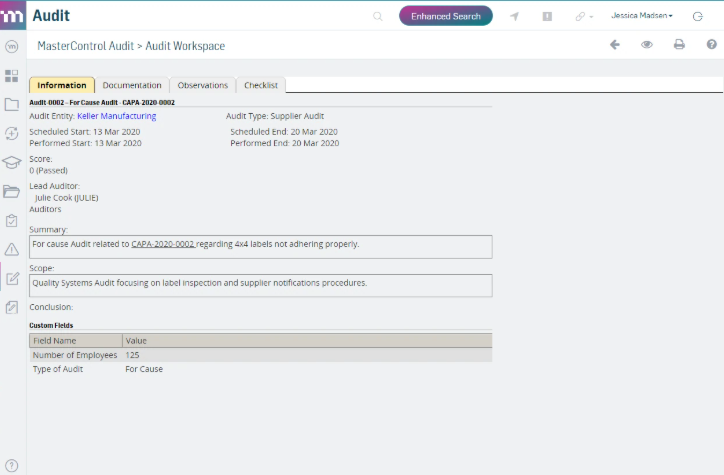Viewport: 724px width, 475px height.
Task: Click the Performed End: 20 Mar 2020 text
Action: pyautogui.click(x=284, y=144)
